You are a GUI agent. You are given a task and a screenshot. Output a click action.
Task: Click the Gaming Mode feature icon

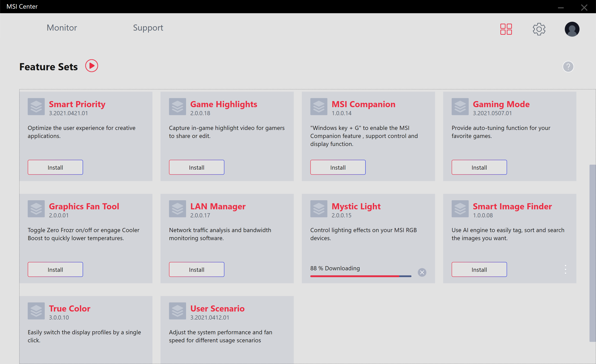click(x=460, y=107)
